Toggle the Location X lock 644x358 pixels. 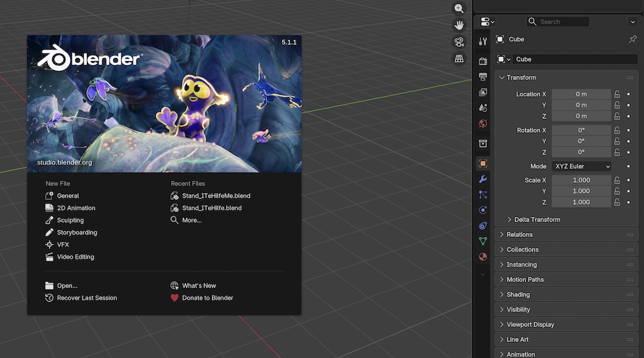point(617,94)
